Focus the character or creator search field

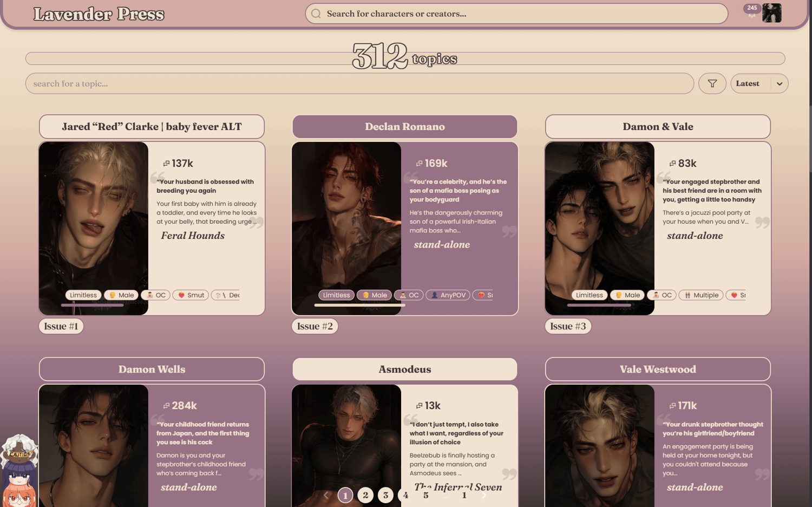pos(516,14)
